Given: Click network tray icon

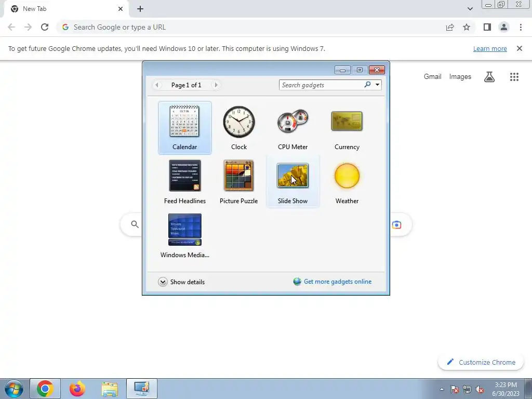Looking at the screenshot, I should [467, 389].
